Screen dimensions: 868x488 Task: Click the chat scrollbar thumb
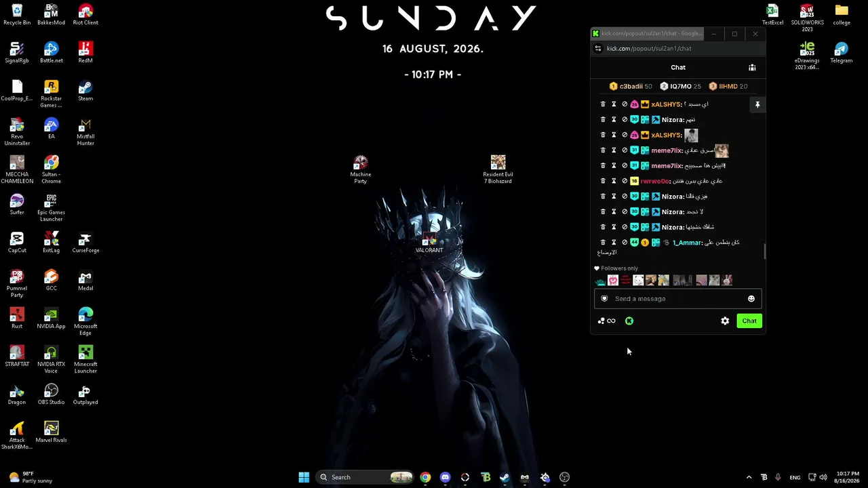tap(765, 251)
